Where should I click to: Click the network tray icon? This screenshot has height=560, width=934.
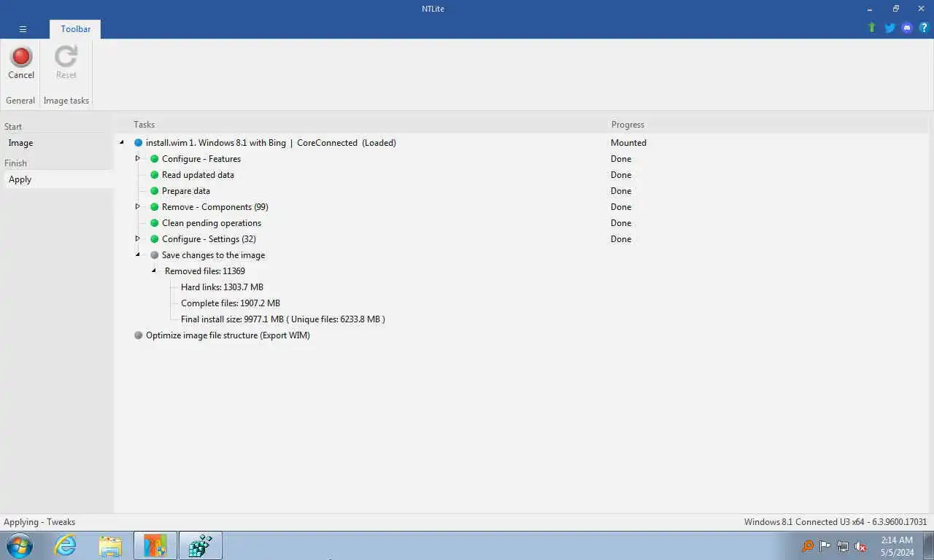coord(843,546)
